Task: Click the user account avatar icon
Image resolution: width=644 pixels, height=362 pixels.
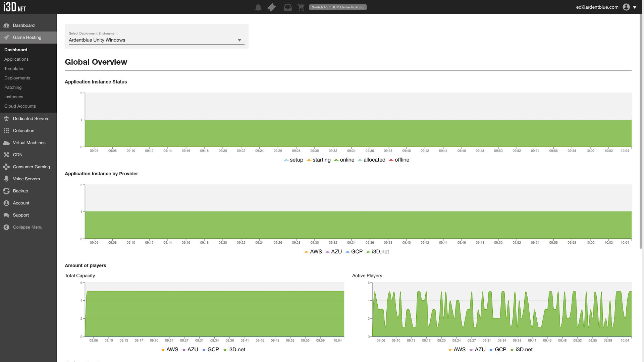Action: point(626,7)
